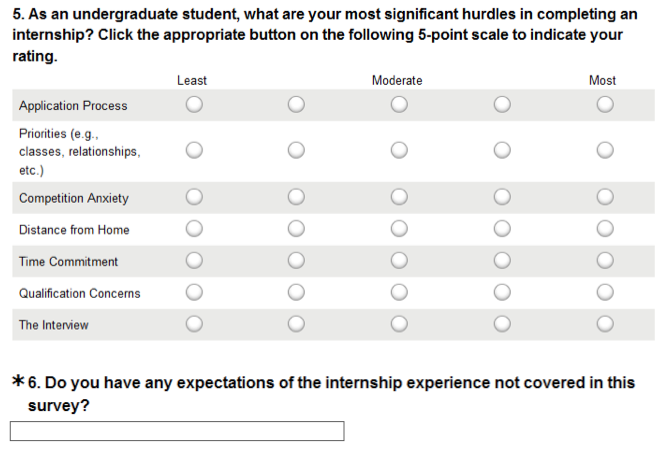Viewport: 666px width, 460px height.
Task: Click the question 6 expectations text field
Action: 177,431
